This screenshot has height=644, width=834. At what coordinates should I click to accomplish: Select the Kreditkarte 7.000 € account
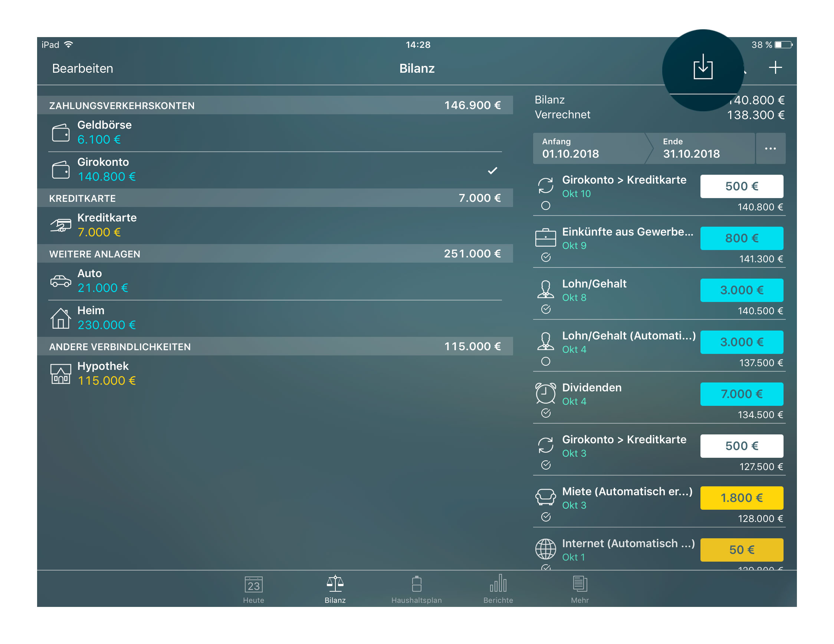pyautogui.click(x=275, y=225)
